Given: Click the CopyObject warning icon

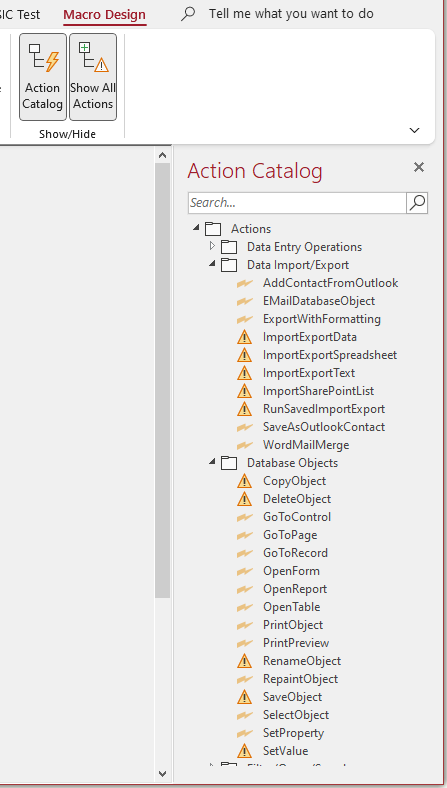Looking at the screenshot, I should (x=244, y=481).
